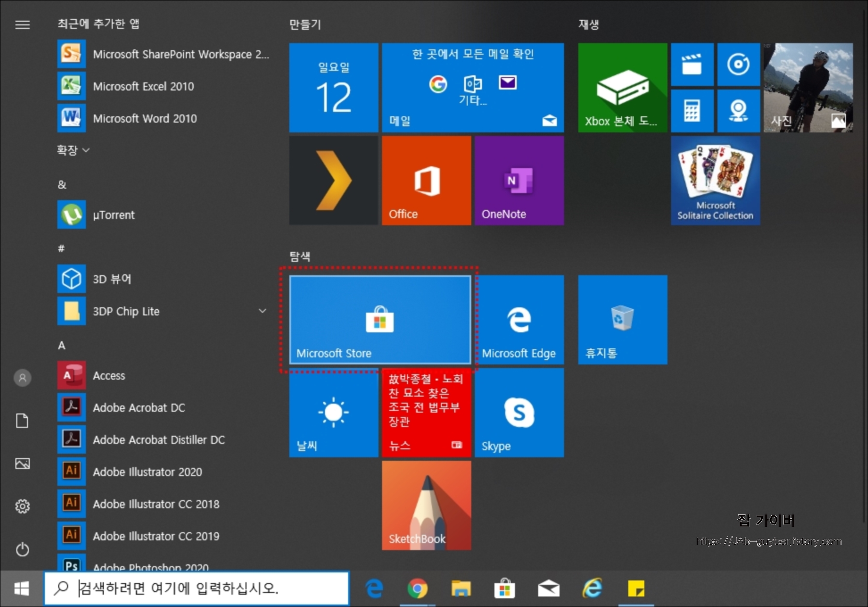
Task: Launch Adobe Illustrator CC 2018
Action: pyautogui.click(x=163, y=504)
